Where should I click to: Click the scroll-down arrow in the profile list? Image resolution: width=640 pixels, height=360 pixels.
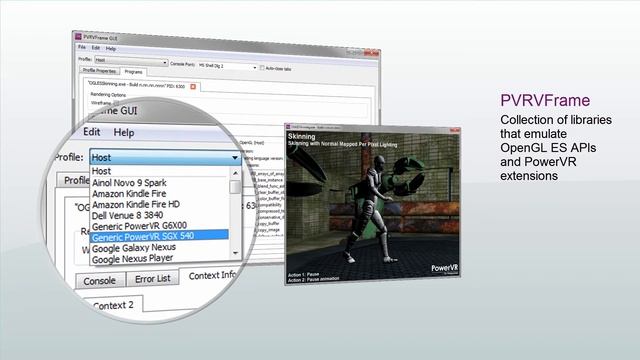(x=235, y=253)
